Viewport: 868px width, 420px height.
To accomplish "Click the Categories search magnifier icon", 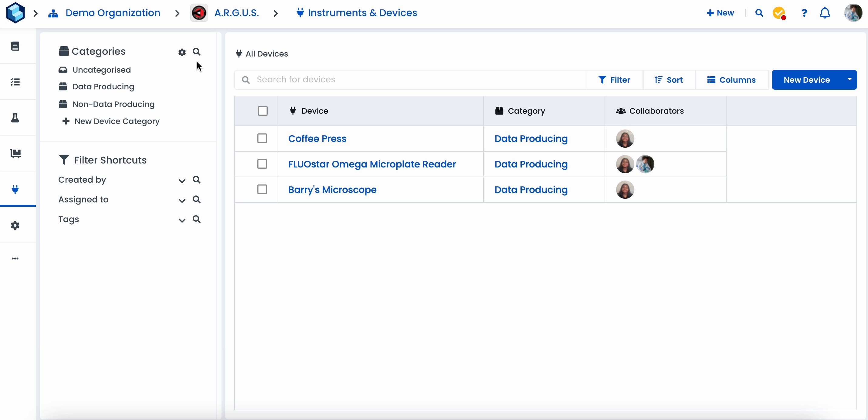I will (x=196, y=52).
